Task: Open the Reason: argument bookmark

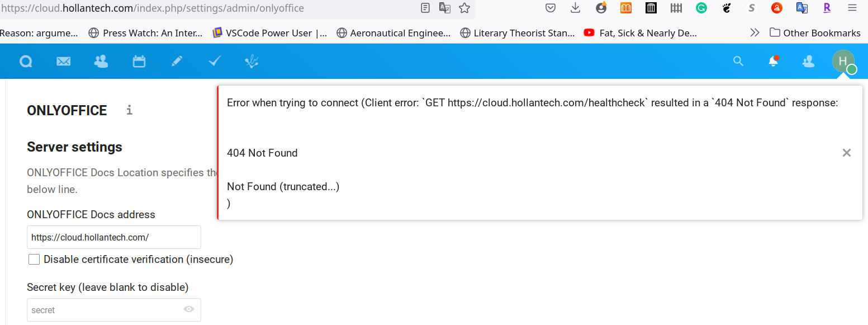Action: point(39,33)
